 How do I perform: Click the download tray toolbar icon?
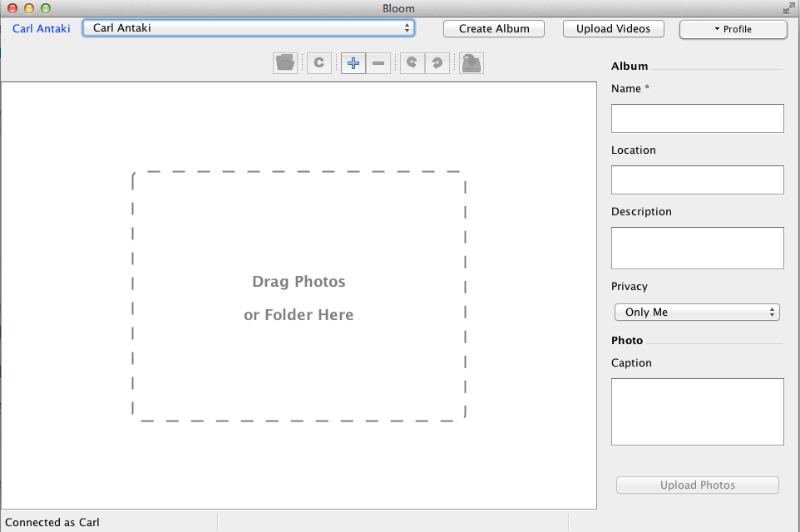click(472, 62)
